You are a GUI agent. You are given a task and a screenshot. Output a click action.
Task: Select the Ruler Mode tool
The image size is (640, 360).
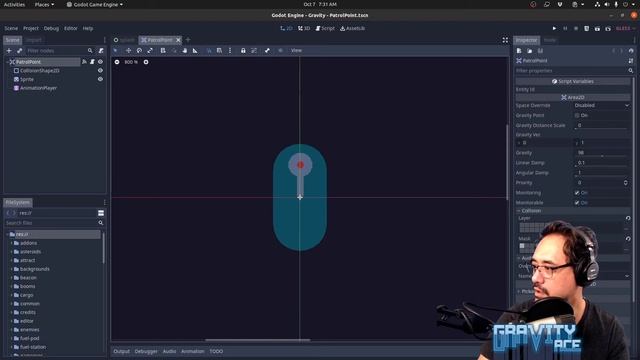[x=195, y=51]
